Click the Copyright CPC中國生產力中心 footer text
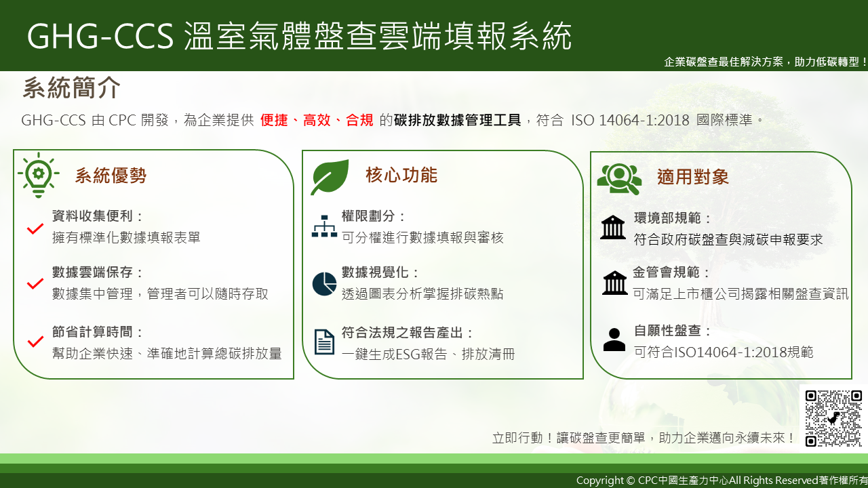 tap(722, 481)
